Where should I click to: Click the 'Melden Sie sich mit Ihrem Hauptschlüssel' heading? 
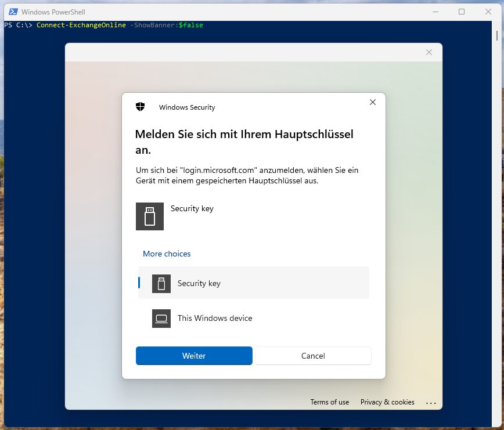coord(244,142)
